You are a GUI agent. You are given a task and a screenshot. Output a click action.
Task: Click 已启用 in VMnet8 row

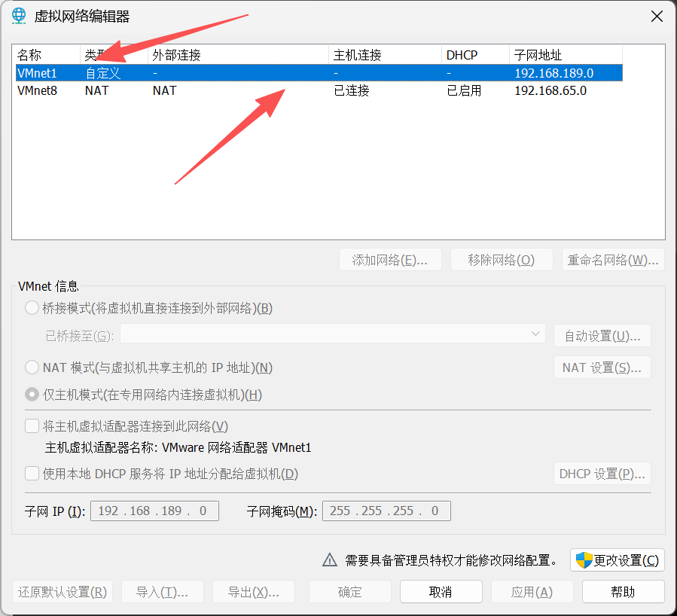tap(464, 90)
